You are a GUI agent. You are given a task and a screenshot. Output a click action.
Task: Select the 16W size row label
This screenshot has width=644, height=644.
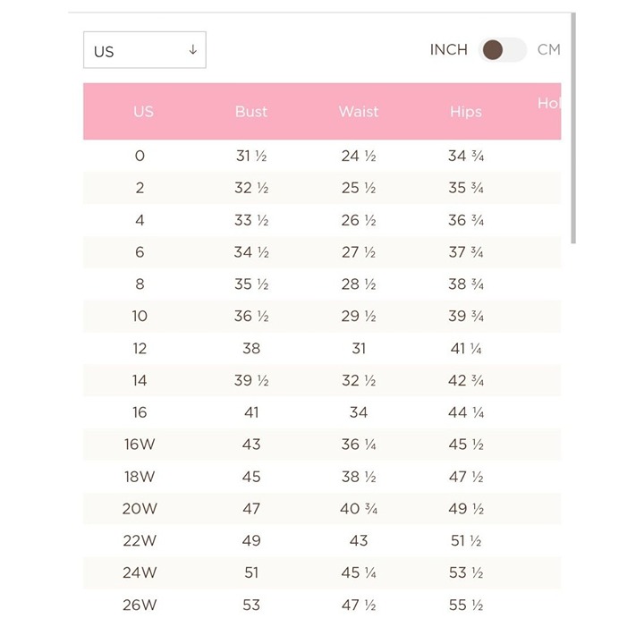[x=140, y=444]
